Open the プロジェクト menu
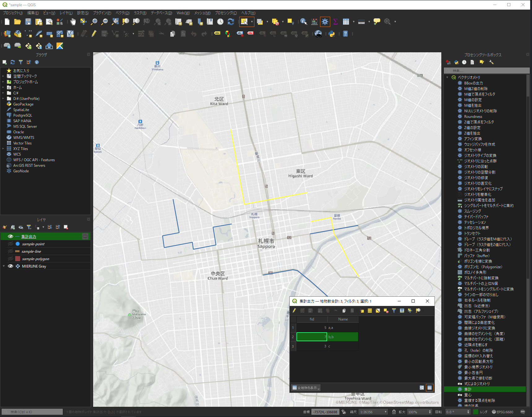Viewport: 532px width, 417px height. click(x=13, y=13)
